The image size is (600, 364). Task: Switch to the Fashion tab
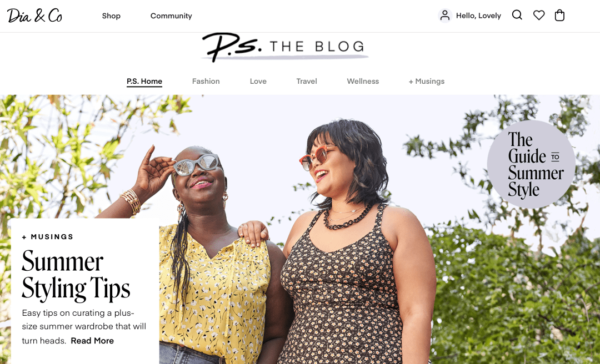tap(206, 81)
